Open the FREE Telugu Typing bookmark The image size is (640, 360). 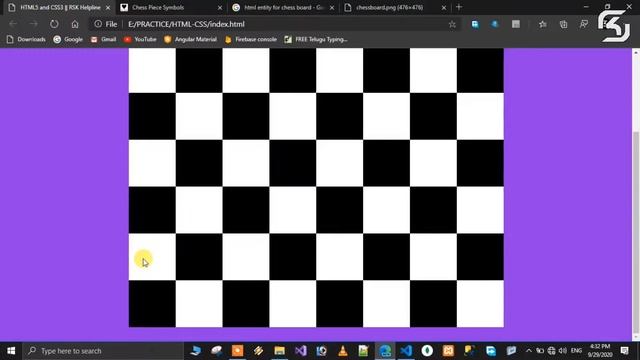[x=316, y=39]
